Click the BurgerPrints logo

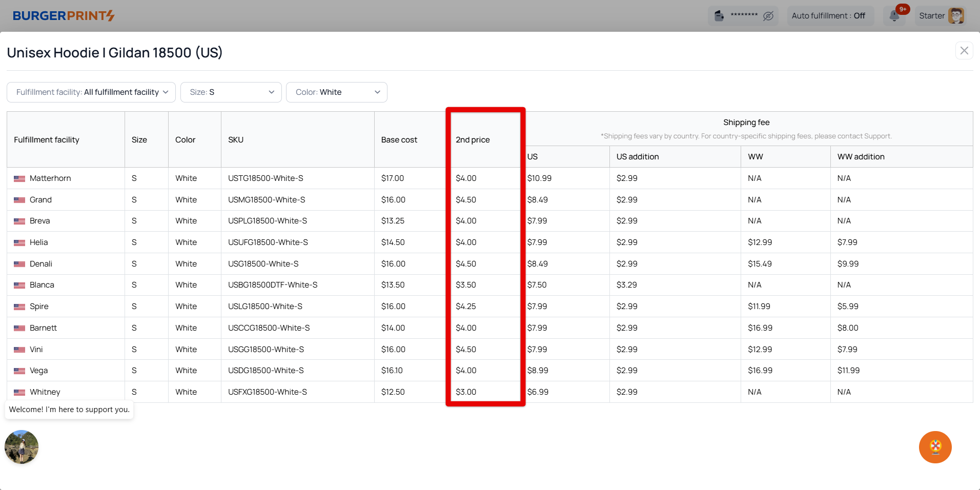[x=64, y=16]
